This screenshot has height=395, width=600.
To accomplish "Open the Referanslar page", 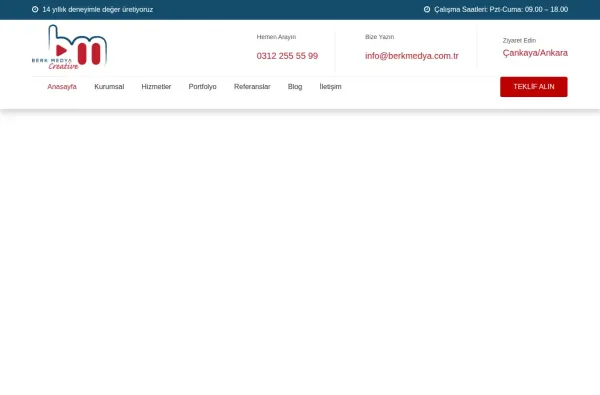I will [x=252, y=87].
